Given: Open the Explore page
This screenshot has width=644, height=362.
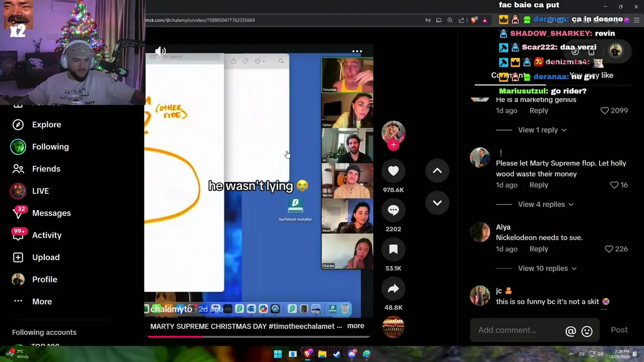Looking at the screenshot, I should 46,125.
